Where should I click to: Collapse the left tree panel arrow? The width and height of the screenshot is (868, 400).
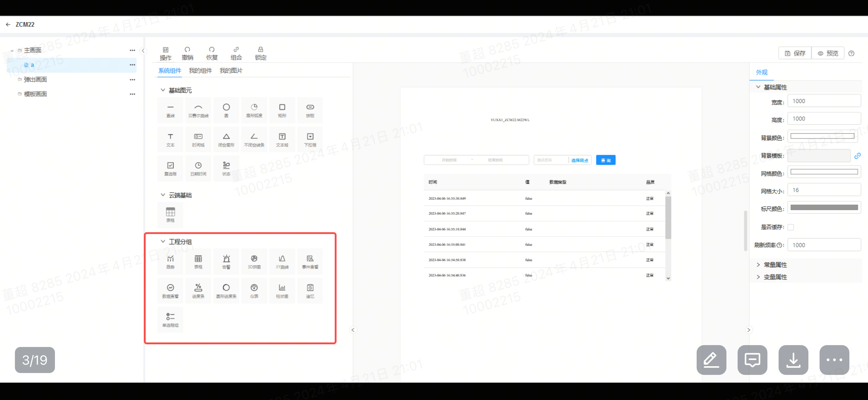point(143,51)
